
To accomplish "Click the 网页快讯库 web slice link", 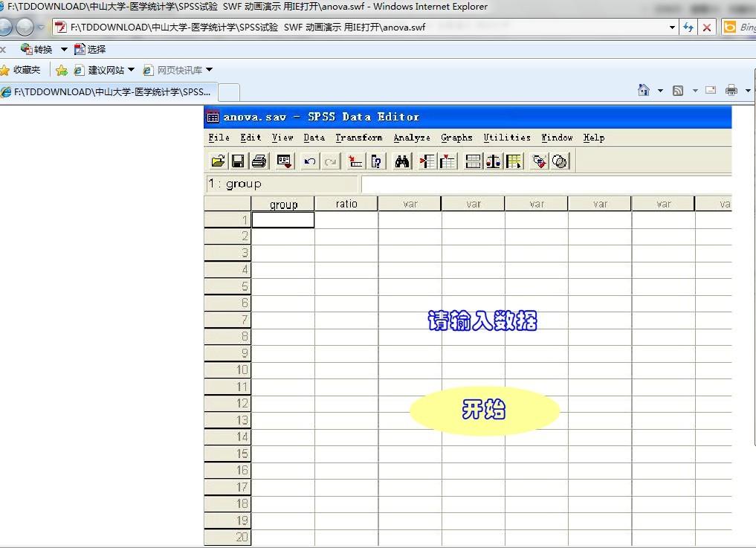I will tap(173, 70).
